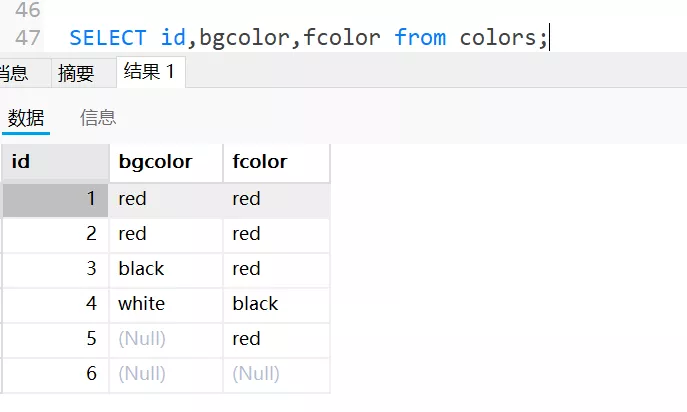Viewport: 687px width, 412px height.
Task: Click the (Null) bgcolor cell in row 5
Action: pyautogui.click(x=165, y=339)
